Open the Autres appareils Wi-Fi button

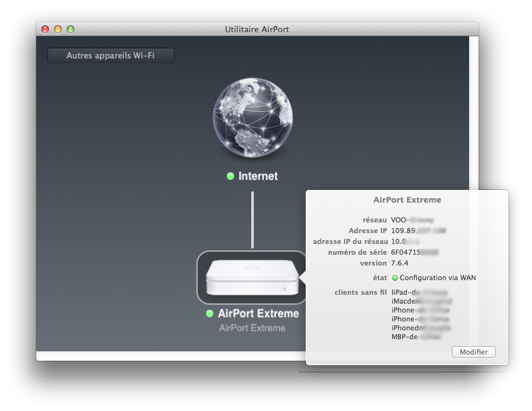pos(111,56)
